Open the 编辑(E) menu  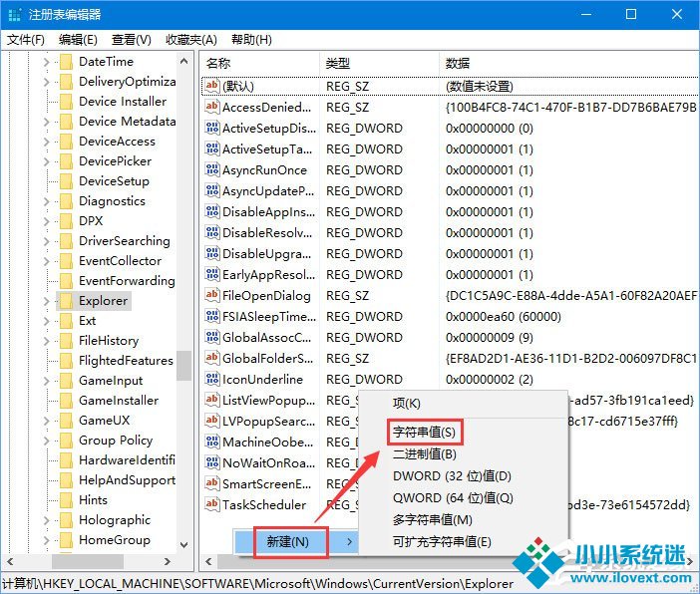click(78, 40)
